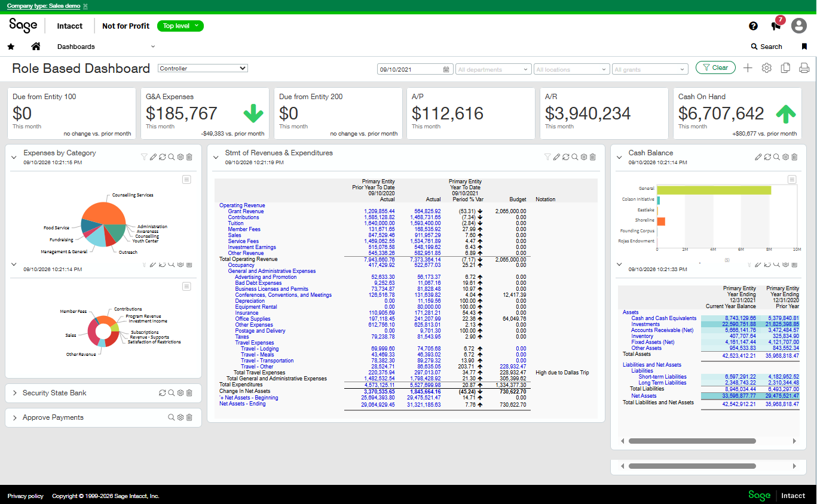This screenshot has height=504, width=817.
Task: Open the Top level entity dropdown
Action: 180,26
